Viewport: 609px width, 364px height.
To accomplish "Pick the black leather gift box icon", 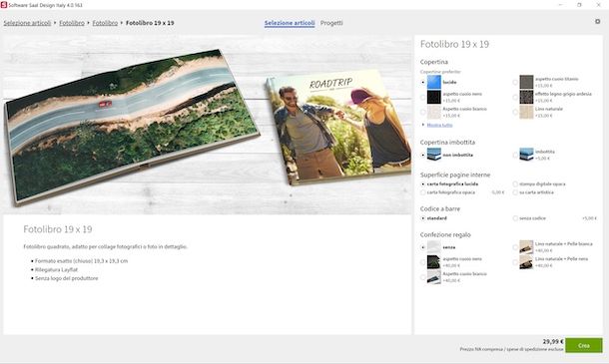I will tap(434, 262).
